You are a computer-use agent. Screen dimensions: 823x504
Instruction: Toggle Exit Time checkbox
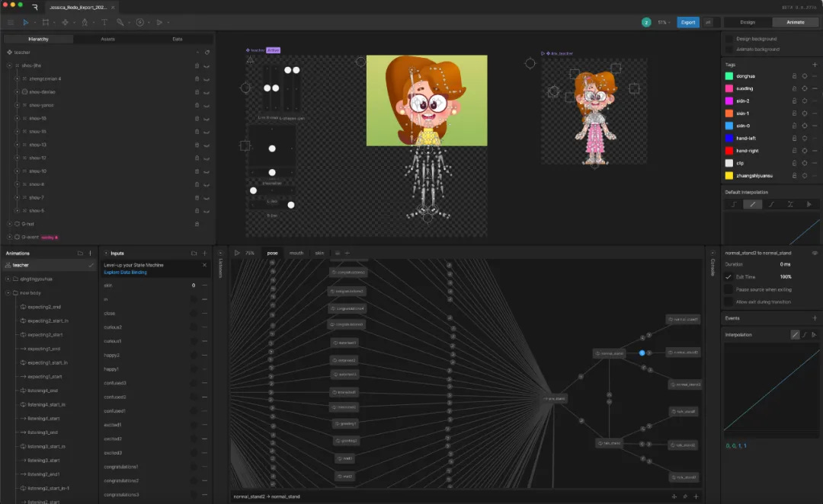729,277
